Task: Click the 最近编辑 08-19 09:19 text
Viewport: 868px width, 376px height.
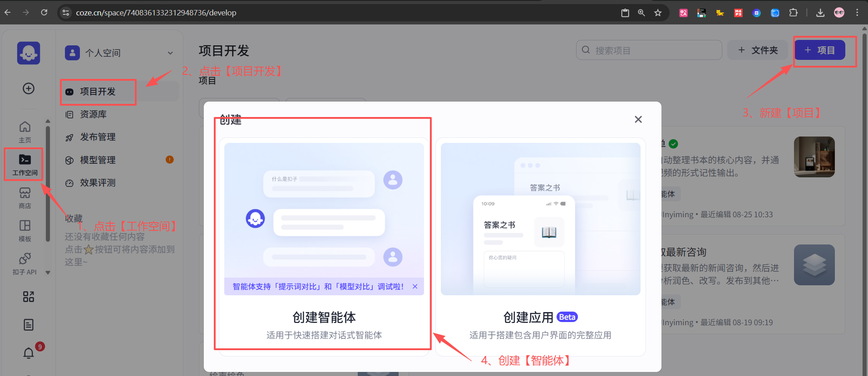Action: pyautogui.click(x=736, y=322)
